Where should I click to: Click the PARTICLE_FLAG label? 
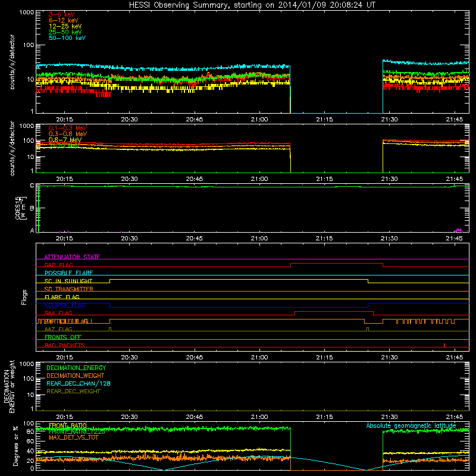pos(67,321)
